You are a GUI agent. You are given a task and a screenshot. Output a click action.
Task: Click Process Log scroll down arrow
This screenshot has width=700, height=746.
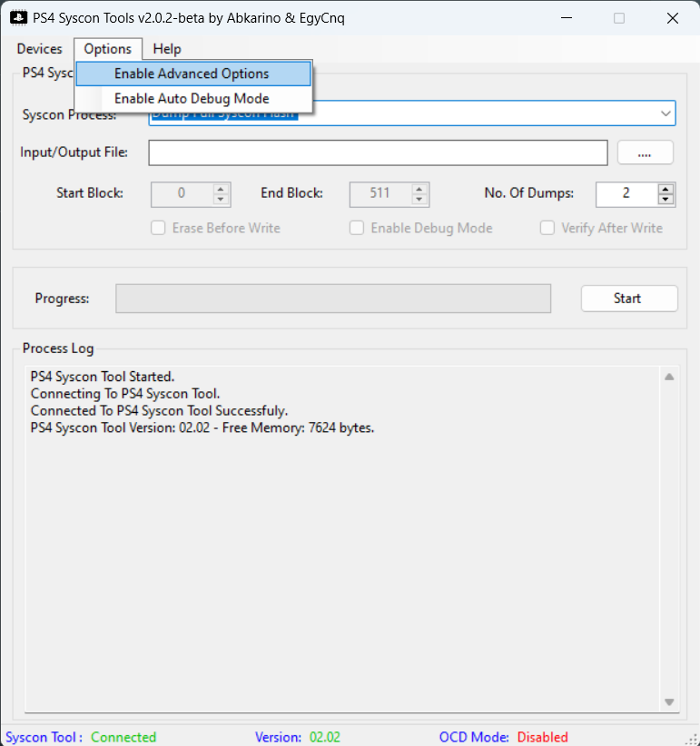[x=669, y=702]
